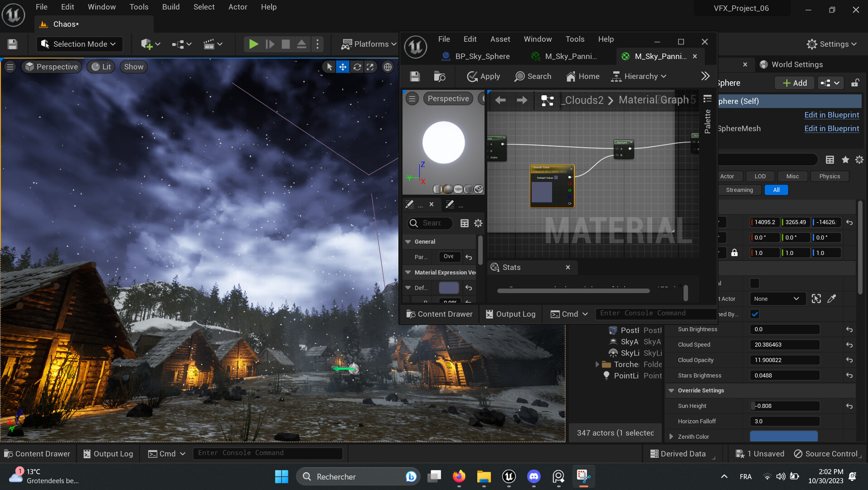Open Search in the material editor toolbar
Image resolution: width=868 pixels, height=490 pixels.
tap(533, 76)
